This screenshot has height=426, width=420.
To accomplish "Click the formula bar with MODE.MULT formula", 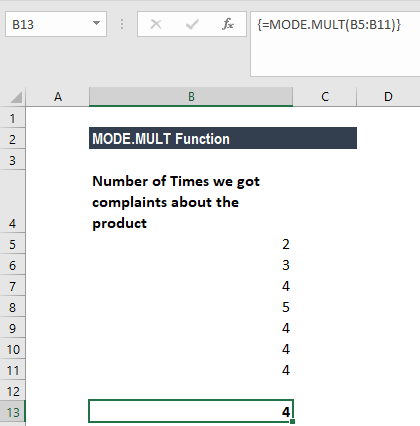I will [x=335, y=44].
